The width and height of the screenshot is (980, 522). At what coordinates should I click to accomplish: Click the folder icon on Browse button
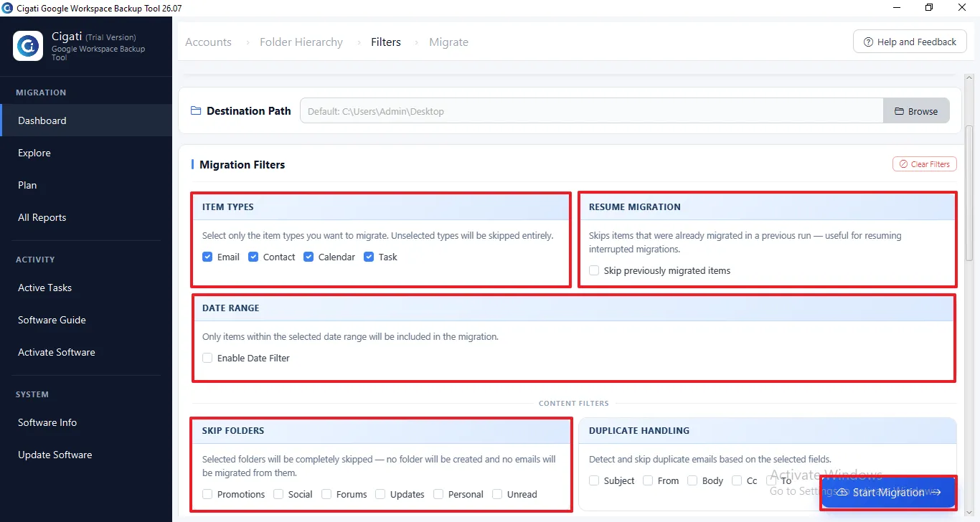point(899,111)
